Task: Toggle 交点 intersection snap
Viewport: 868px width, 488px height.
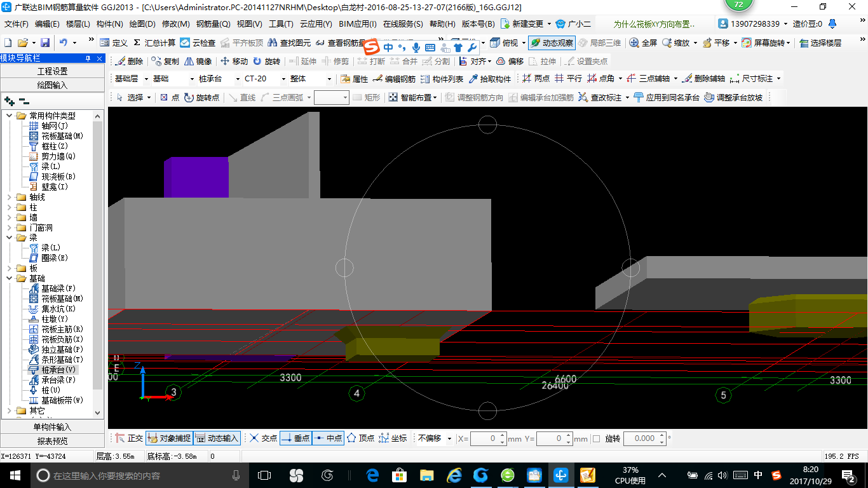Action: click(263, 438)
